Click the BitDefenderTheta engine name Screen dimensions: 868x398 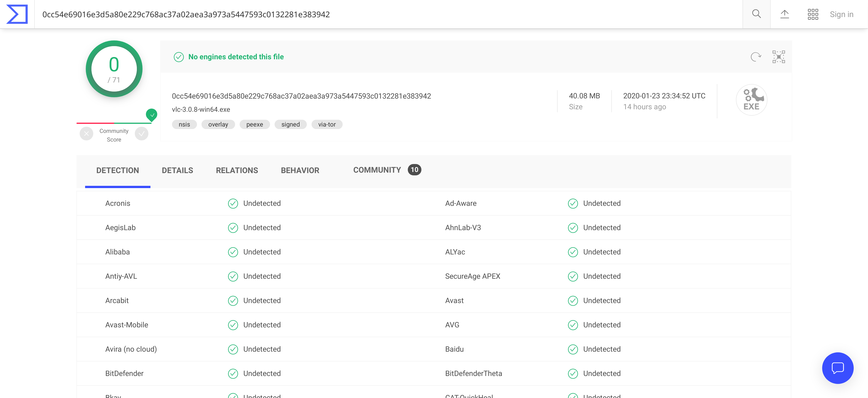tap(473, 373)
